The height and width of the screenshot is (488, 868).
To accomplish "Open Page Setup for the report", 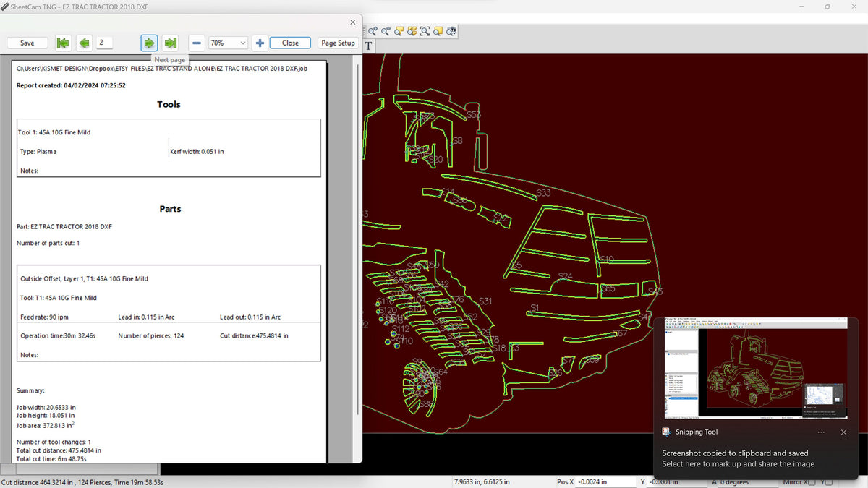I will pyautogui.click(x=338, y=43).
